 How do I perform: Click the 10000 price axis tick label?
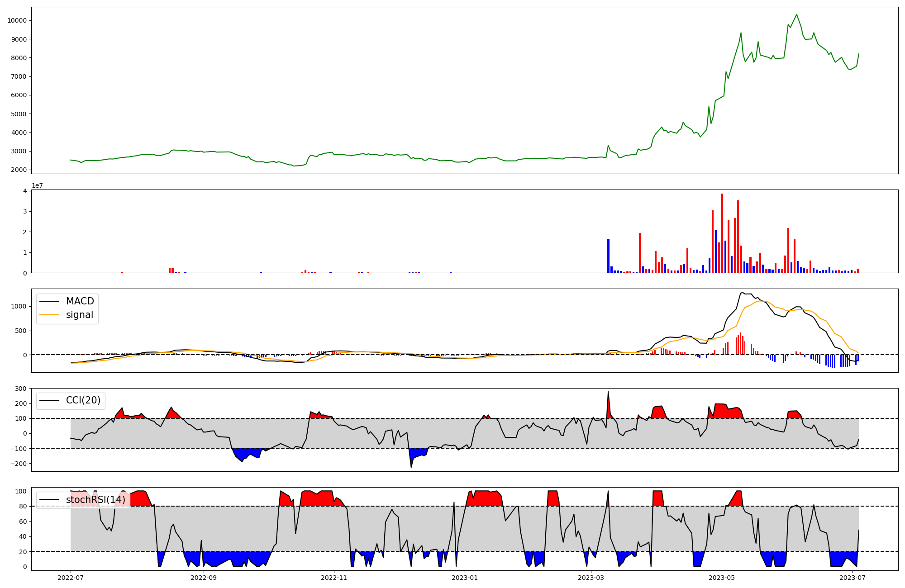tap(17, 20)
